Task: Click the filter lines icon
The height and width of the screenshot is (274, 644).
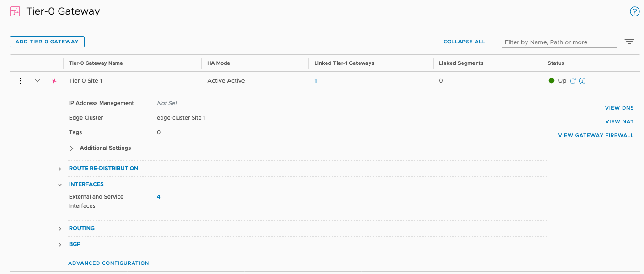Action: [629, 42]
